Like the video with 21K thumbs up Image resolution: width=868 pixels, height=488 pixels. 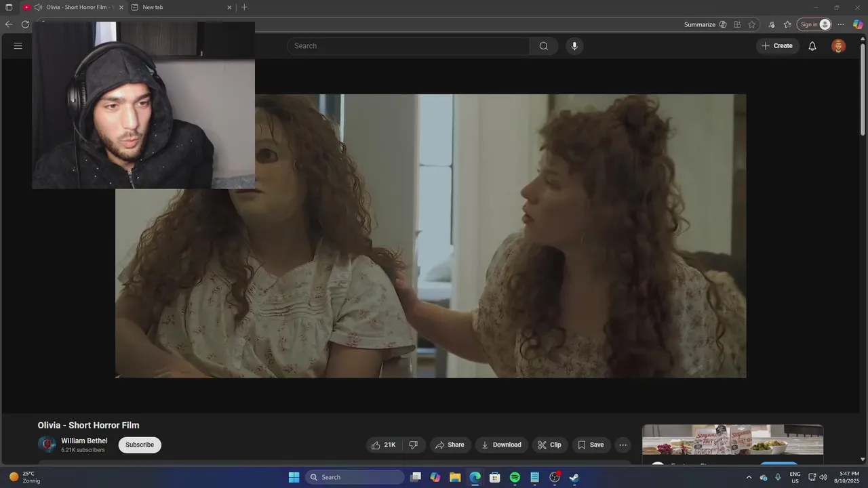(384, 445)
